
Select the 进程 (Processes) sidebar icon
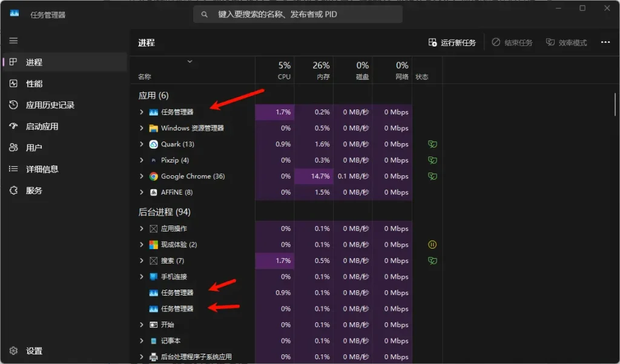[x=12, y=62]
